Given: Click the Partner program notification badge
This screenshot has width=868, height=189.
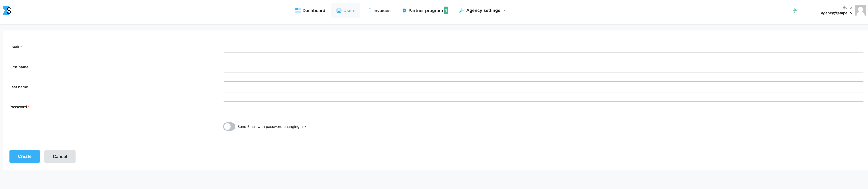Looking at the screenshot, I should (x=446, y=10).
